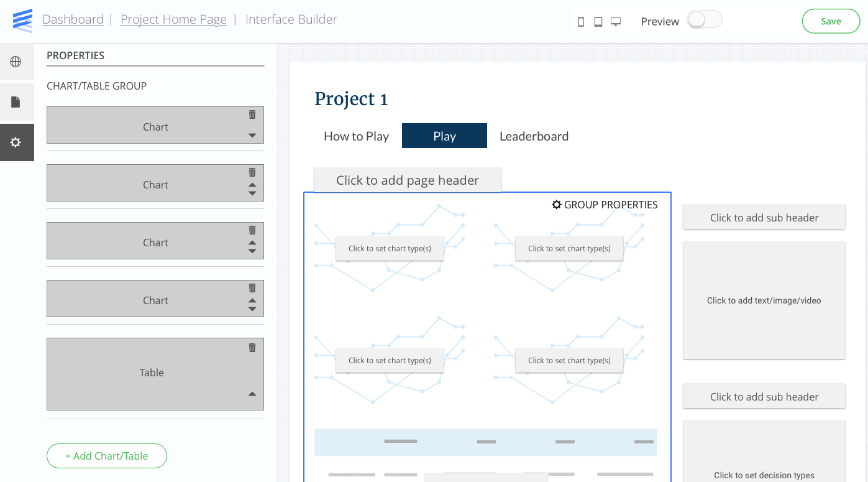868x482 pixels.
Task: Expand the first Chart with its down arrow
Action: click(x=252, y=136)
